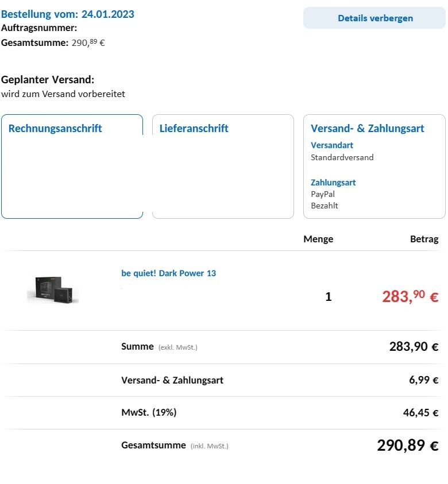Screen dimensions: 448x484
Task: Open the be quiet! Dark Power 13 product link
Action: click(x=169, y=273)
